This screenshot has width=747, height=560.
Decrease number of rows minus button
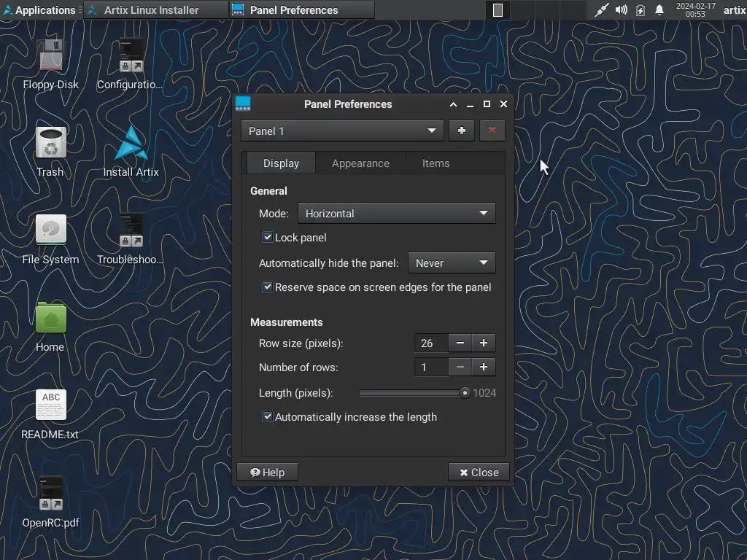point(460,367)
